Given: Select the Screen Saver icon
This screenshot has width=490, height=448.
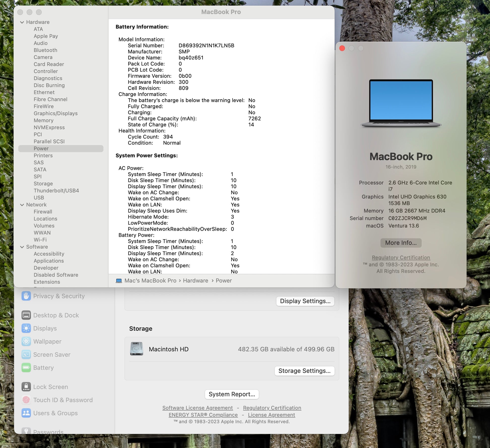Looking at the screenshot, I should click(x=26, y=354).
